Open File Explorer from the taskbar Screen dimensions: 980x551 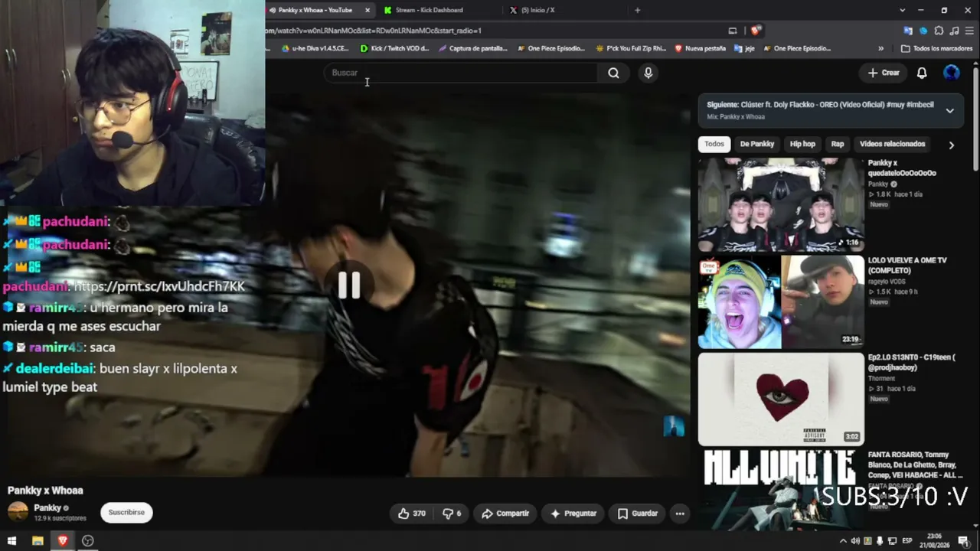click(38, 540)
